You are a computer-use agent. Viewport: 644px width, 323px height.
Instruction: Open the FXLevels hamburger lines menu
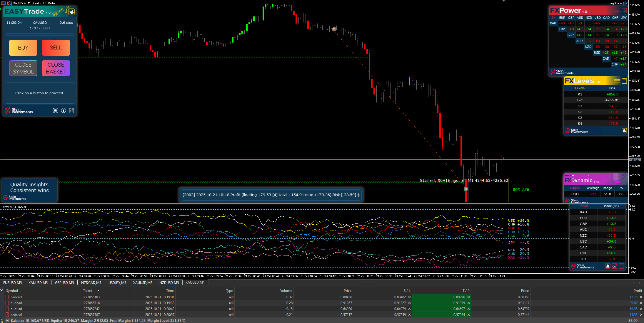pyautogui.click(x=617, y=81)
